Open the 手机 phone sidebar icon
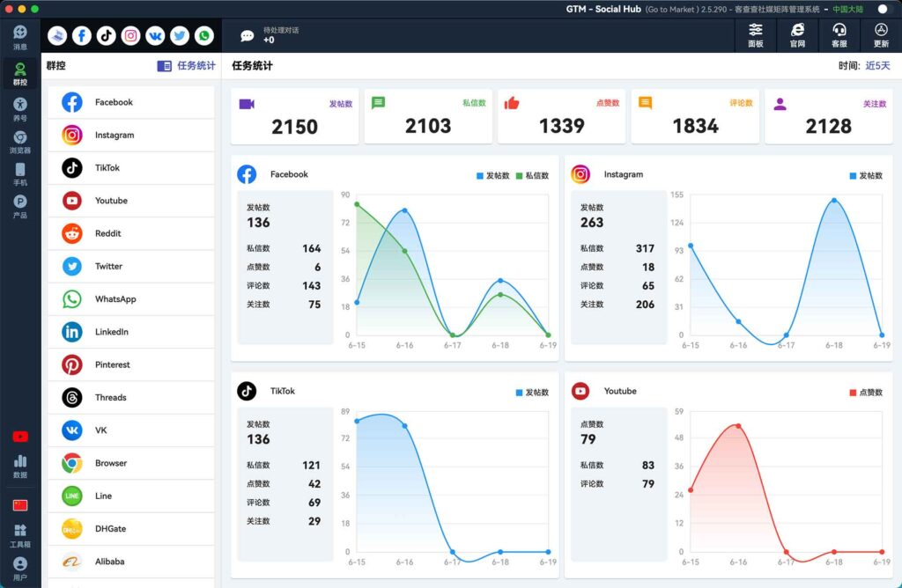 [20, 174]
